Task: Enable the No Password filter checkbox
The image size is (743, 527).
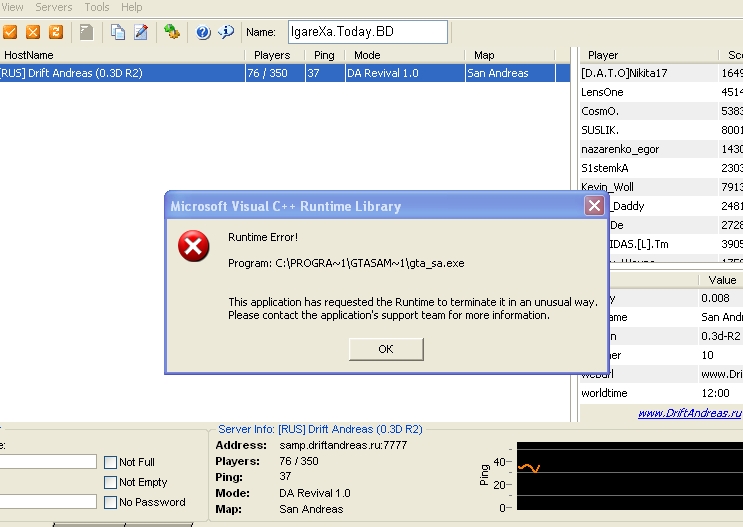Action: pyautogui.click(x=110, y=502)
